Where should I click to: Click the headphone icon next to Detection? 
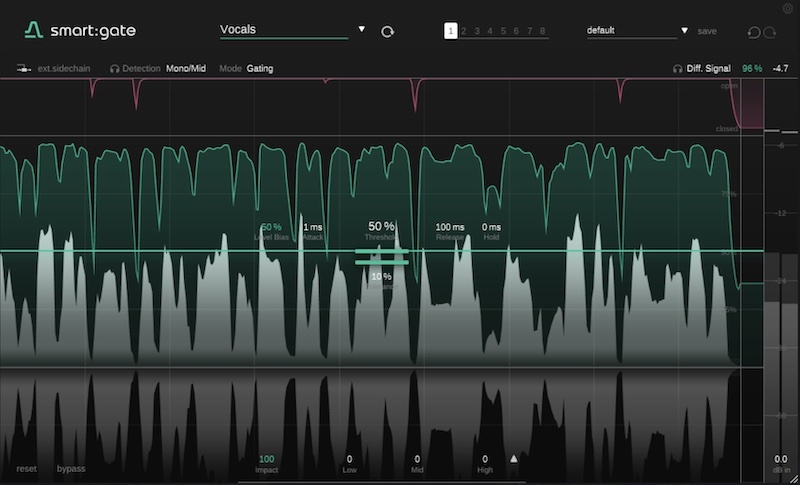(x=115, y=69)
